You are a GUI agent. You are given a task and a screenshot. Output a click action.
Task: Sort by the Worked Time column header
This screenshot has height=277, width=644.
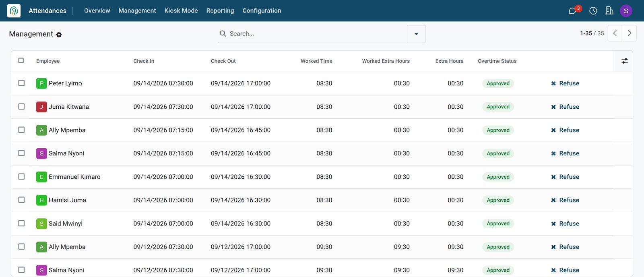point(316,61)
